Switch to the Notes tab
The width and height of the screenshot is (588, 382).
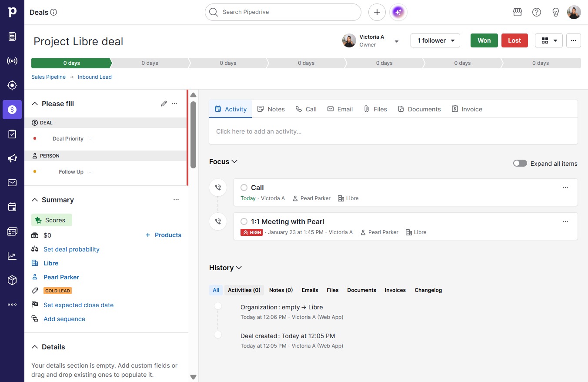(x=271, y=109)
